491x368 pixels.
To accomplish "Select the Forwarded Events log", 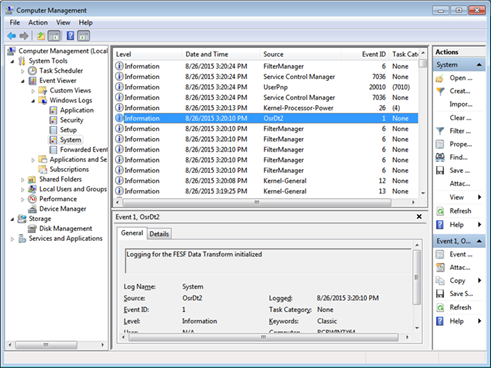I will click(x=84, y=150).
